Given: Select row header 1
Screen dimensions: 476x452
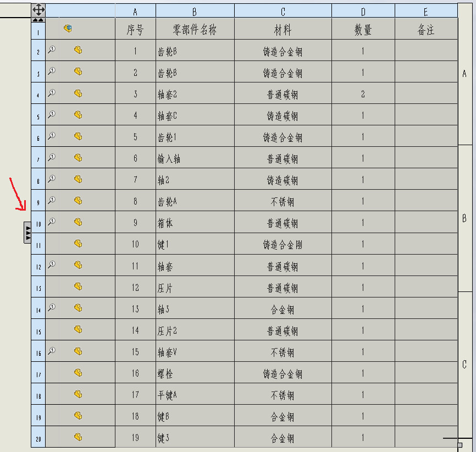Looking at the screenshot, I should tap(38, 31).
